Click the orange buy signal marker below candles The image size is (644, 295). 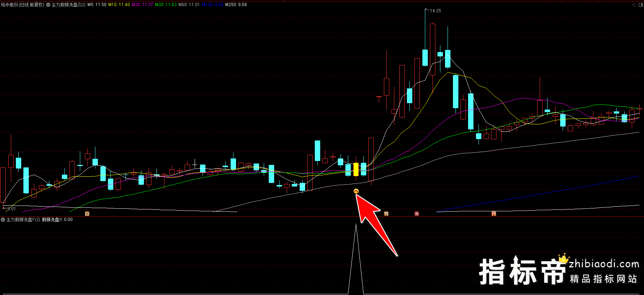(356, 191)
